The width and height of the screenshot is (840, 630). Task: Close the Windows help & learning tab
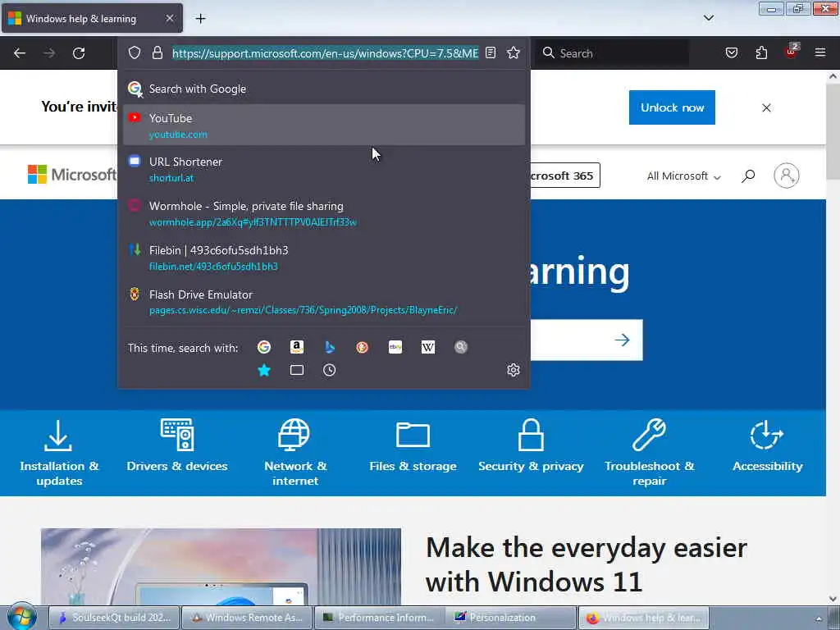tap(169, 18)
